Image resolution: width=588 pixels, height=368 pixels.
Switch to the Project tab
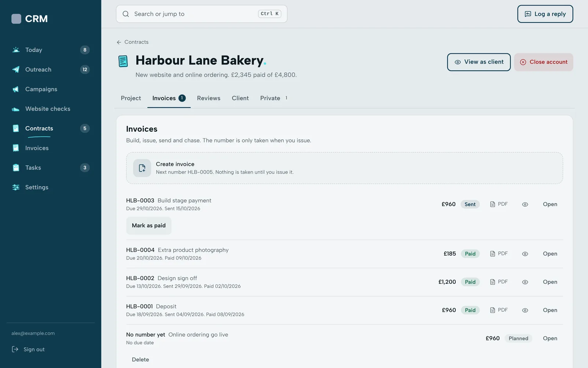pos(131,98)
